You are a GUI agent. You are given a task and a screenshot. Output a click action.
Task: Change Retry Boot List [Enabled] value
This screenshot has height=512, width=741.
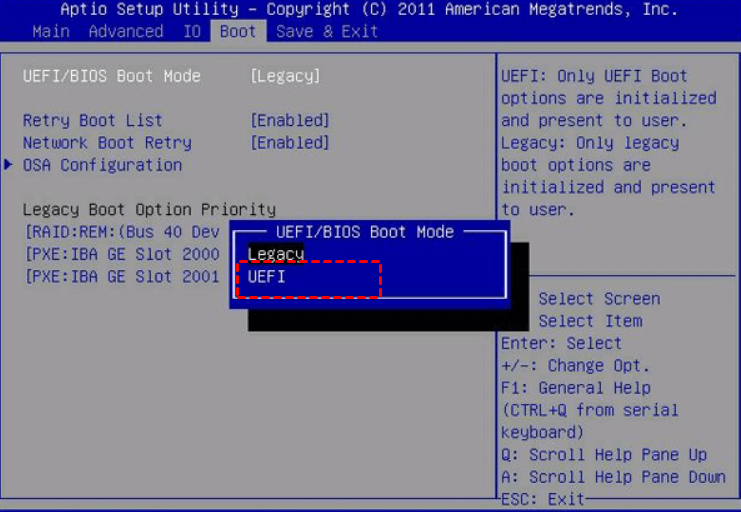[x=290, y=121]
